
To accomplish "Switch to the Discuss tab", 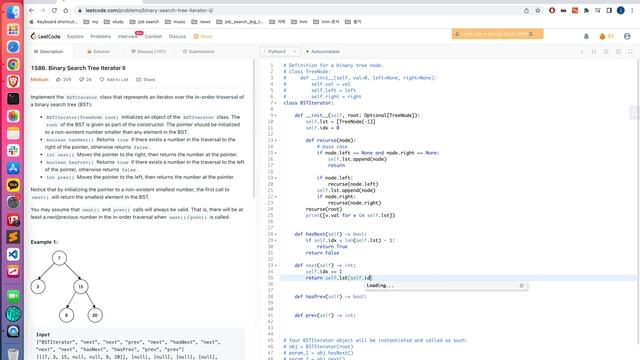I will 149,52.
